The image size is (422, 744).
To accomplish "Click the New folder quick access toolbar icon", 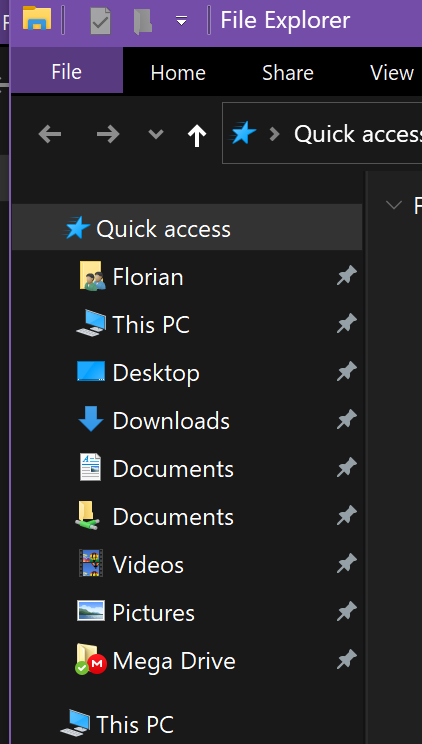I will click(x=142, y=21).
